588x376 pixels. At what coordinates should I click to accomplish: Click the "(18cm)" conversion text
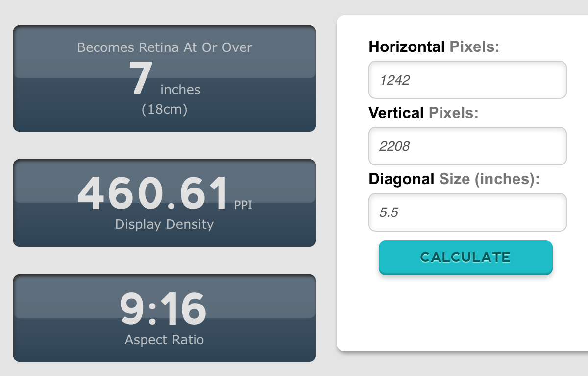[x=165, y=109]
